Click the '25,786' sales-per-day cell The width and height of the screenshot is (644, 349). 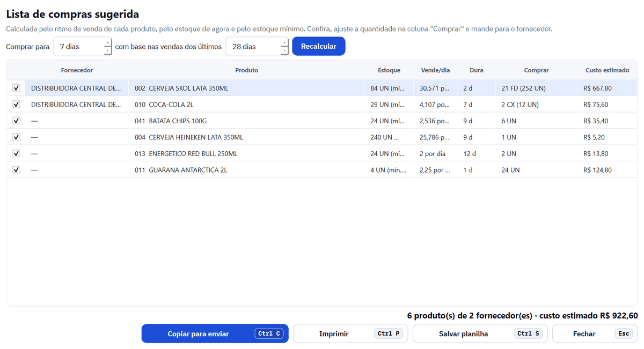(436, 137)
